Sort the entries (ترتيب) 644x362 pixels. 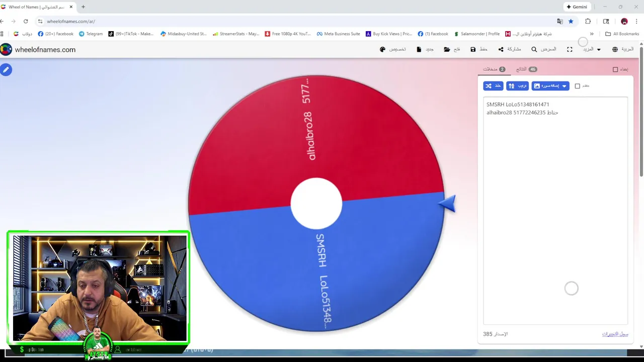pos(517,86)
